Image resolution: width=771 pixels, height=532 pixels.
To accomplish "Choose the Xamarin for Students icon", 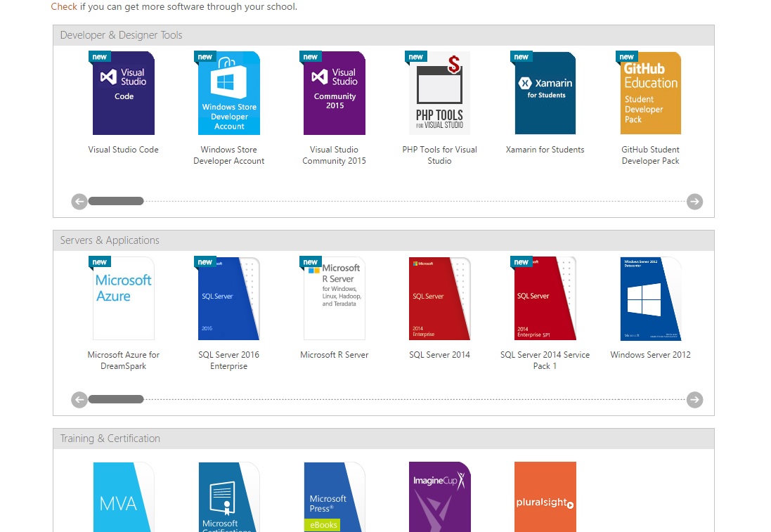I will point(545,93).
